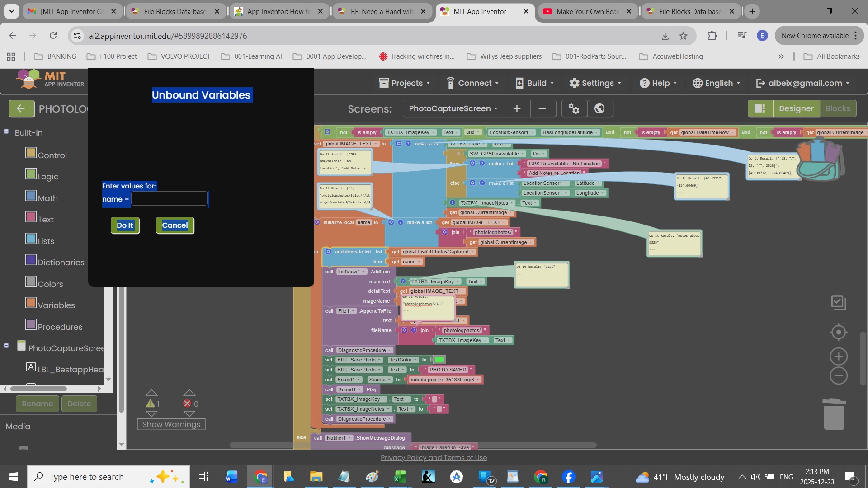The width and height of the screenshot is (868, 488).
Task: Collapse the Built-in blocks tree
Action: coord(6,131)
